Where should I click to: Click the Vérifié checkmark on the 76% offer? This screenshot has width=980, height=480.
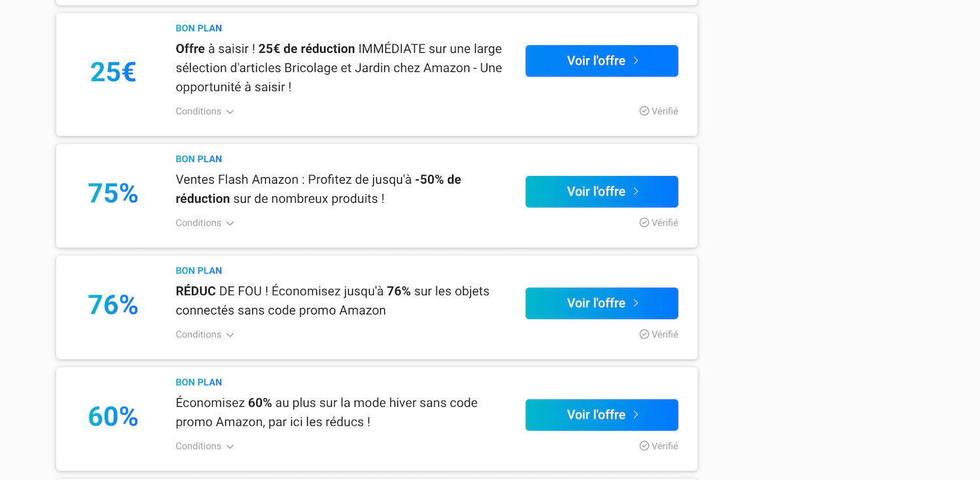click(644, 334)
